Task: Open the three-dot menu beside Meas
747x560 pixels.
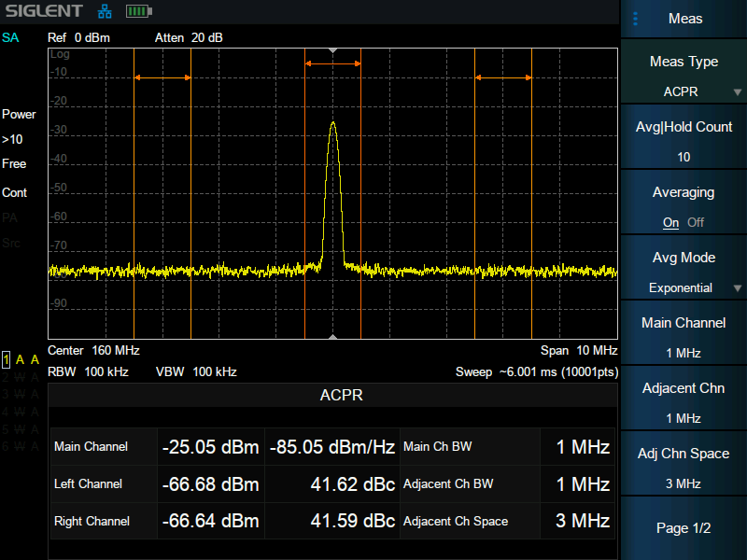Action: [636, 19]
